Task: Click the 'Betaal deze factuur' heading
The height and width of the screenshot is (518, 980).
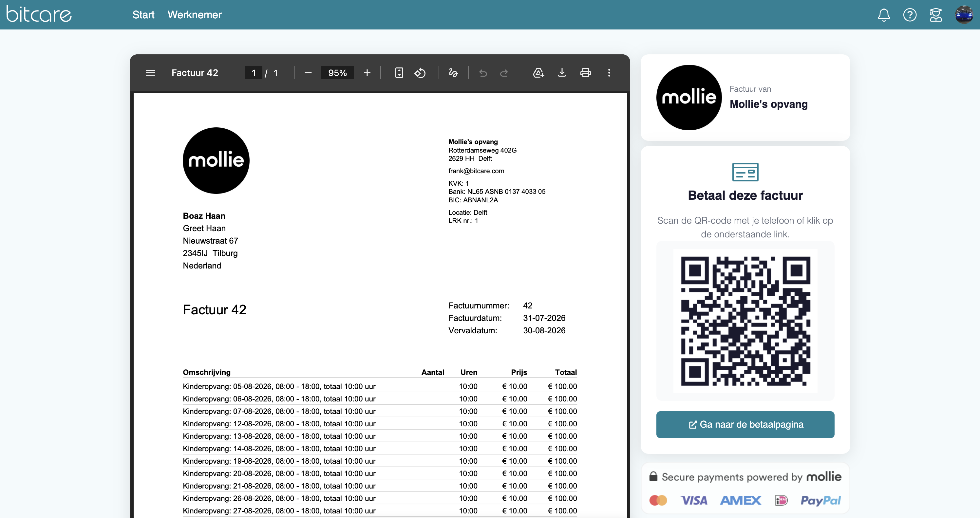Action: pos(745,195)
